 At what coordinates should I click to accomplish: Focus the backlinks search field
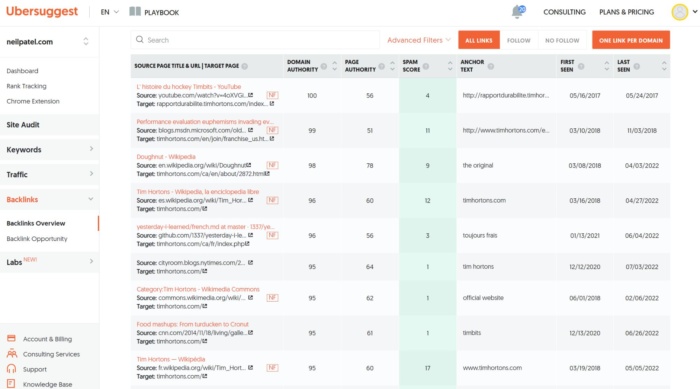tap(255, 40)
